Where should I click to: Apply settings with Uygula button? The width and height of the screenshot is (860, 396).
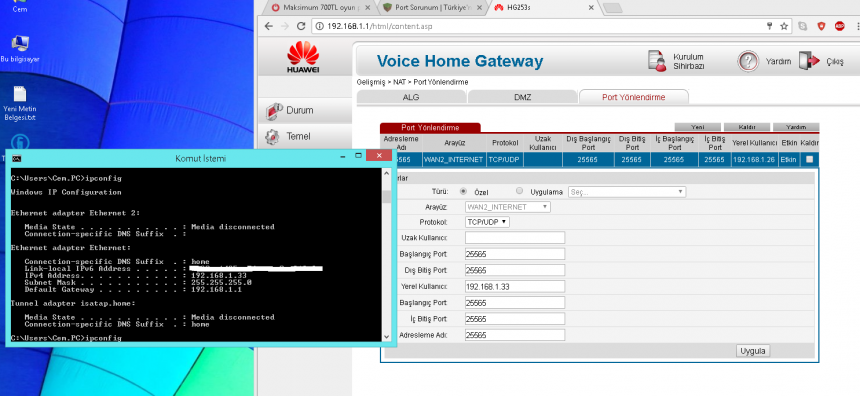coord(753,351)
